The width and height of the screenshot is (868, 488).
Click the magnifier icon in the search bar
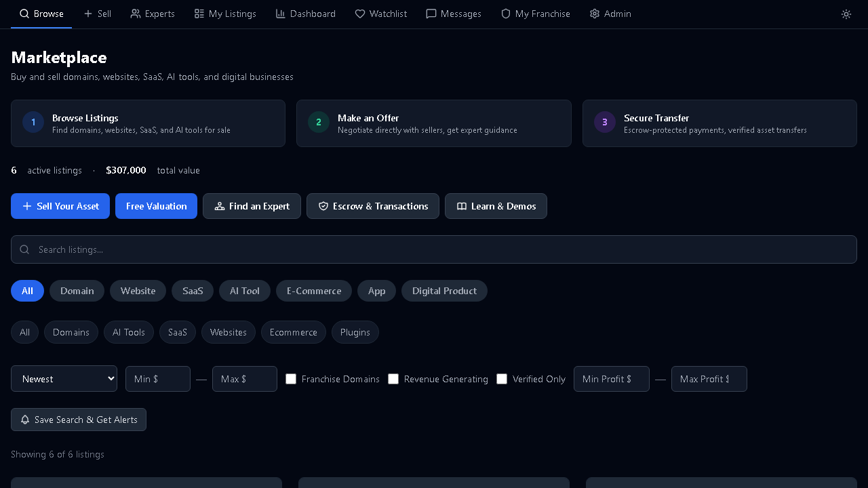click(x=24, y=249)
